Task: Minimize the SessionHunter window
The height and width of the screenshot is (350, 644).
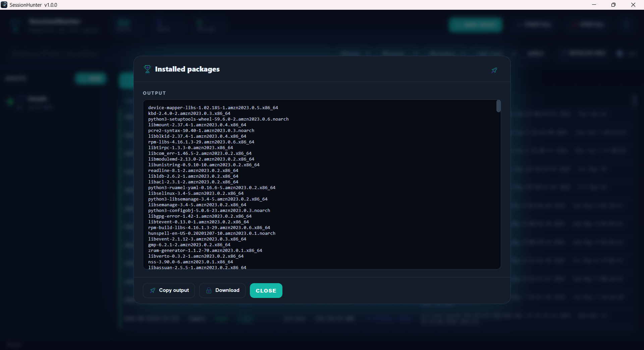Action: tap(594, 5)
